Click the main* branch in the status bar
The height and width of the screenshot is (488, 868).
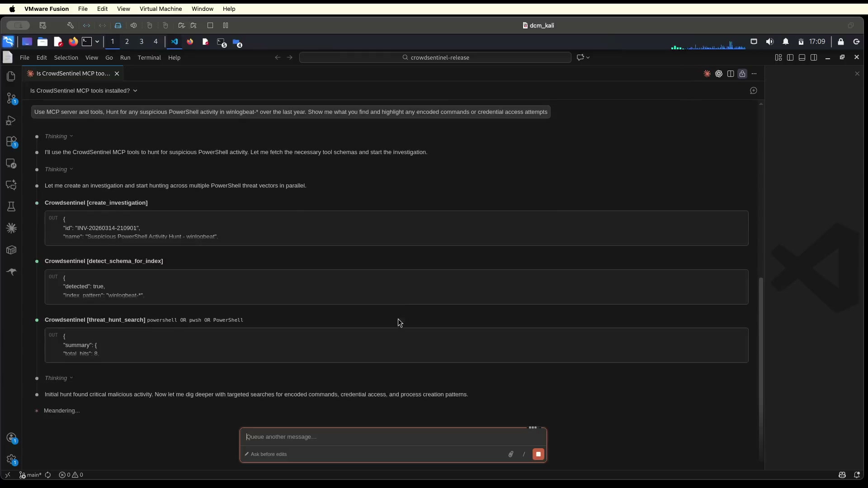(30, 475)
